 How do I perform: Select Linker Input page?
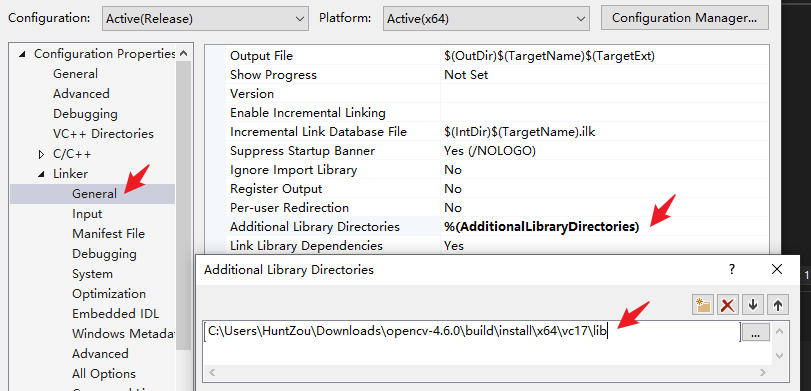click(x=87, y=214)
